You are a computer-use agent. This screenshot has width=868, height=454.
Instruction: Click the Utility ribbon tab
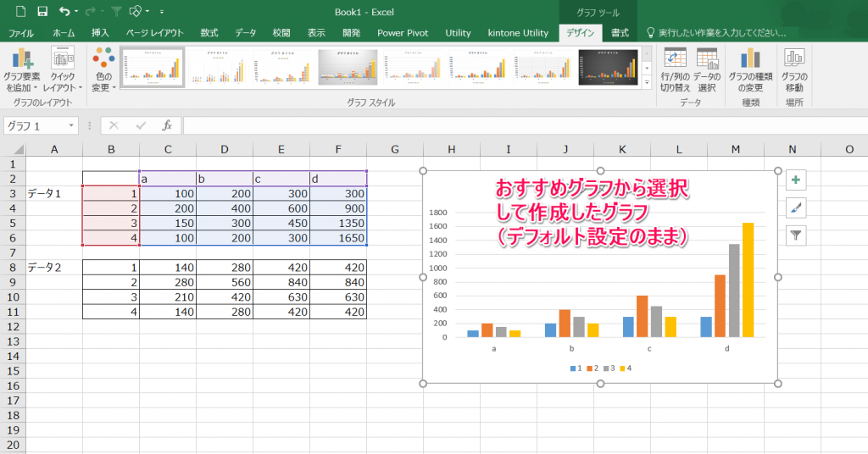(x=458, y=33)
